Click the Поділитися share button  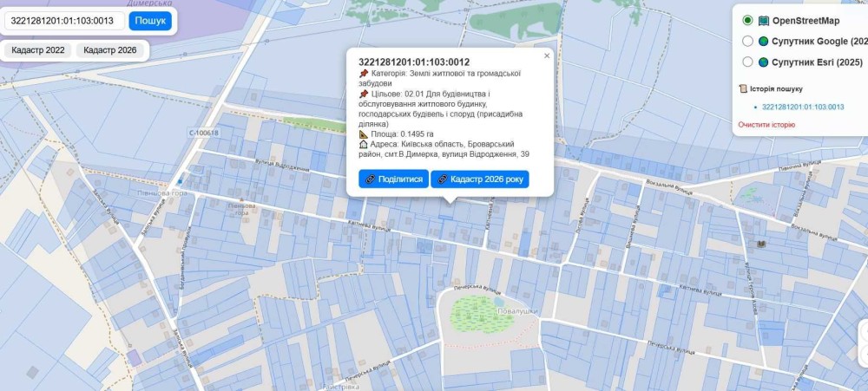click(x=393, y=179)
